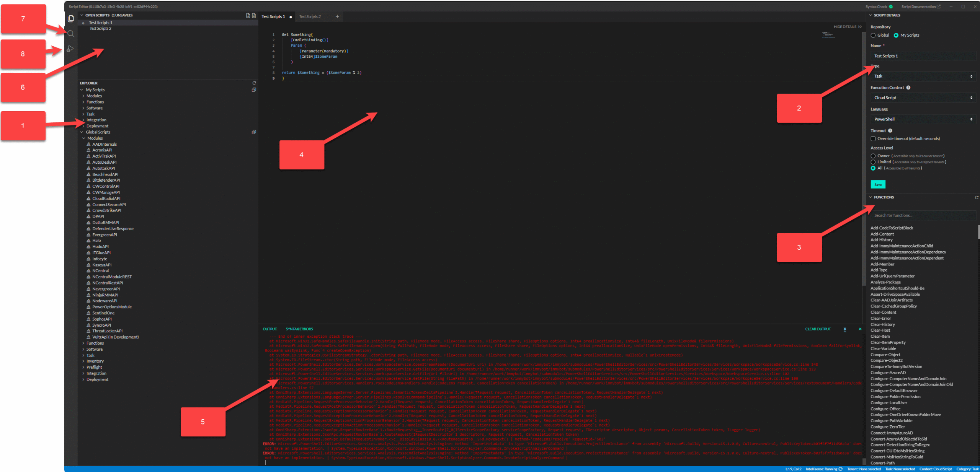
Task: Select the search icon in the sidebar
Action: 71,34
